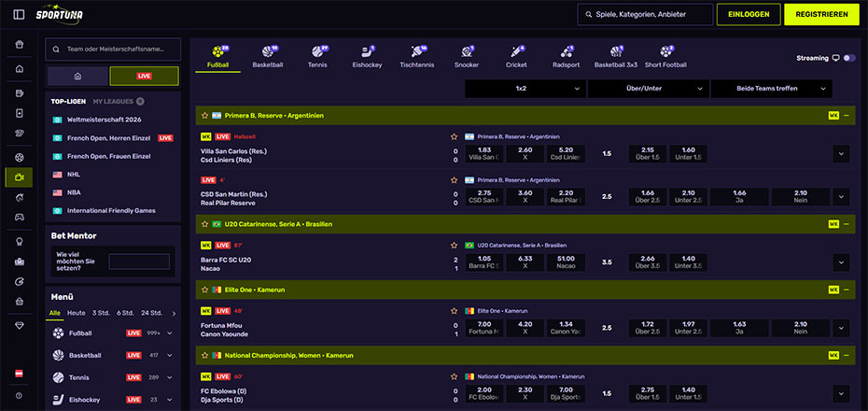Switch to the Basketball sport tab
868x411 pixels.
pos(268,57)
